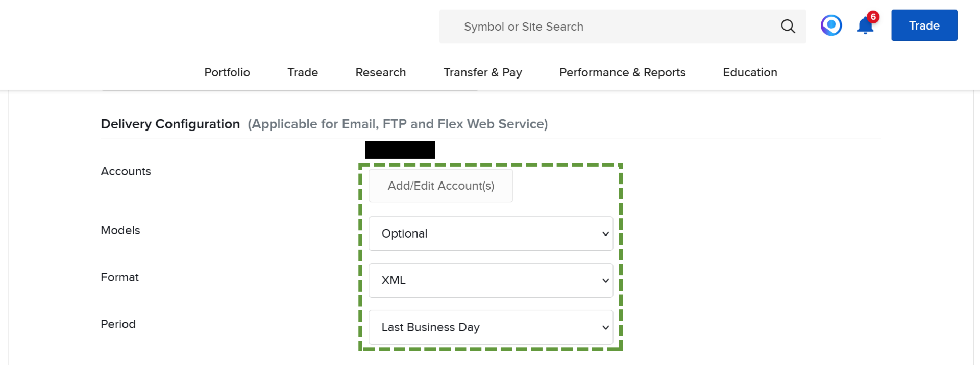980x365 pixels.
Task: Open the Trade navigation menu item
Action: [x=302, y=72]
